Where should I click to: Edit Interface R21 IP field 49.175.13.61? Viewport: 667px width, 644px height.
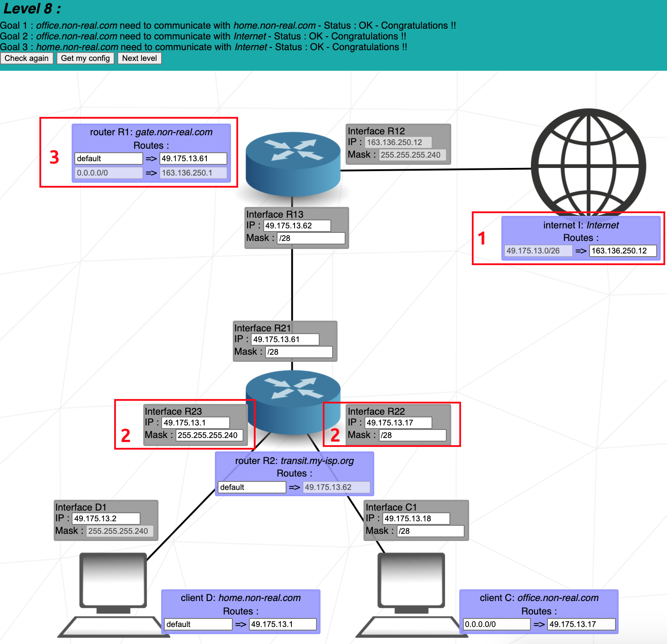(285, 339)
